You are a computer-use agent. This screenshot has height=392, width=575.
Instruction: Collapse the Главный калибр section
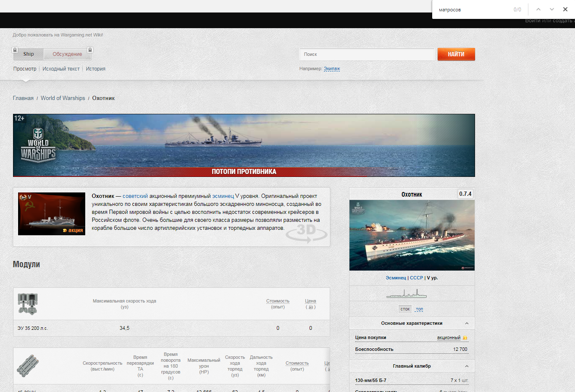click(x=467, y=366)
